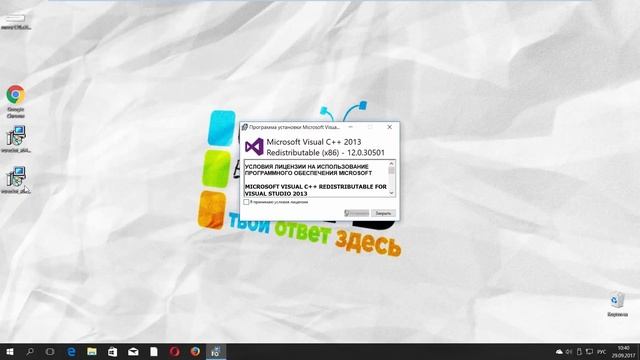Click the installer title bar icon

244,127
